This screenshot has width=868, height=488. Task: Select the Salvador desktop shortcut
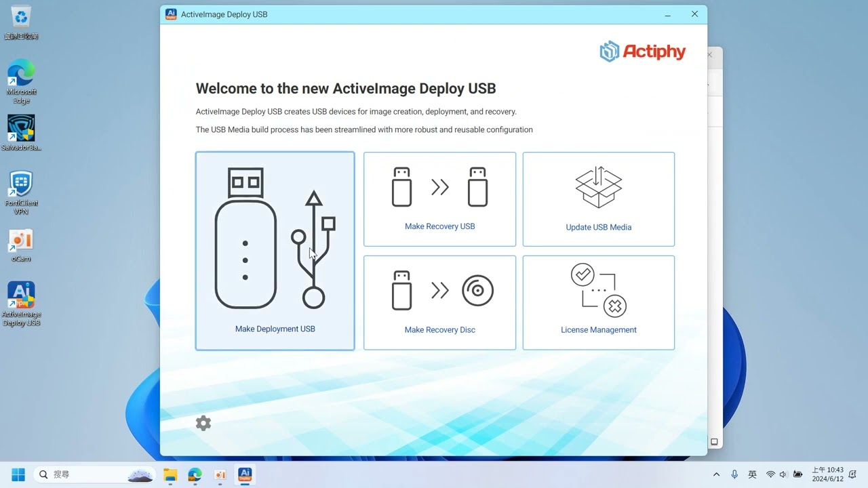click(21, 133)
